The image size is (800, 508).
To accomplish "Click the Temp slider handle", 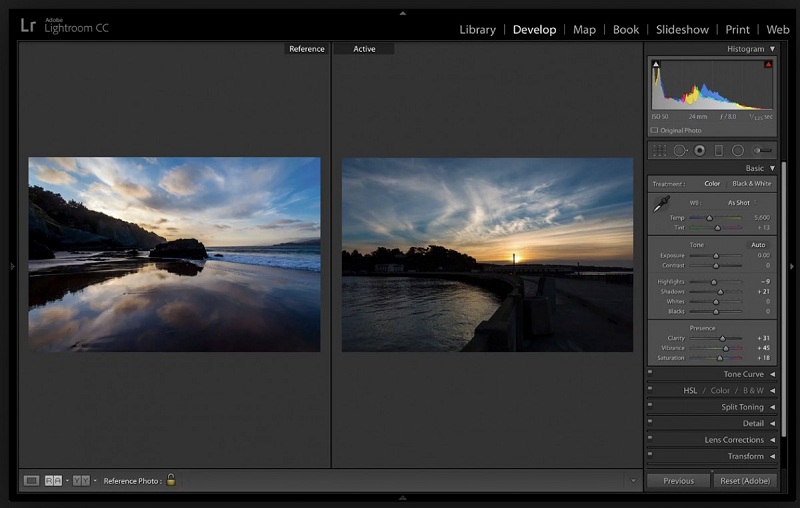I will click(x=709, y=218).
